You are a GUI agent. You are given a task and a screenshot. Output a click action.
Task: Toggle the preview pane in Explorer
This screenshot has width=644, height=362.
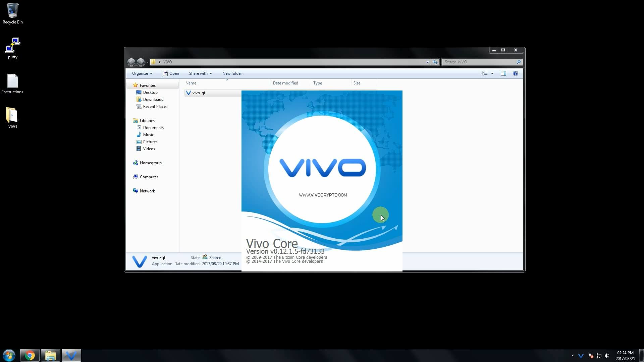(x=503, y=73)
